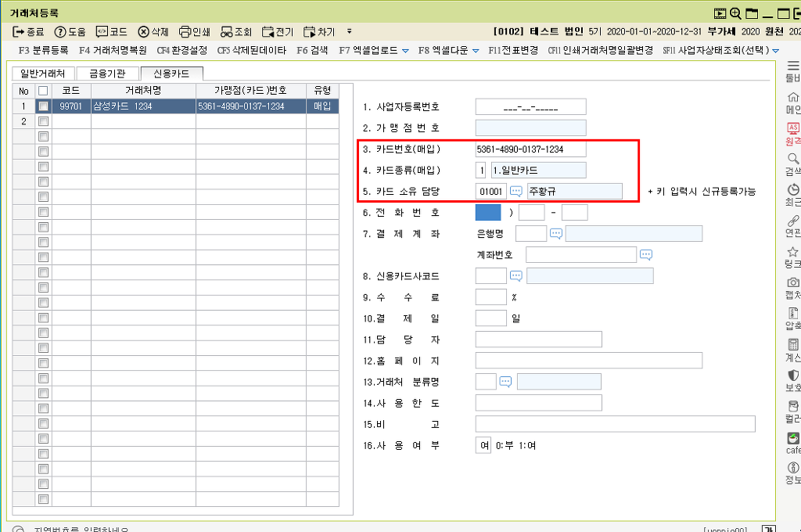801x532 pixels.
Task: Click the 카드번호(매입) input field
Action: (x=531, y=149)
